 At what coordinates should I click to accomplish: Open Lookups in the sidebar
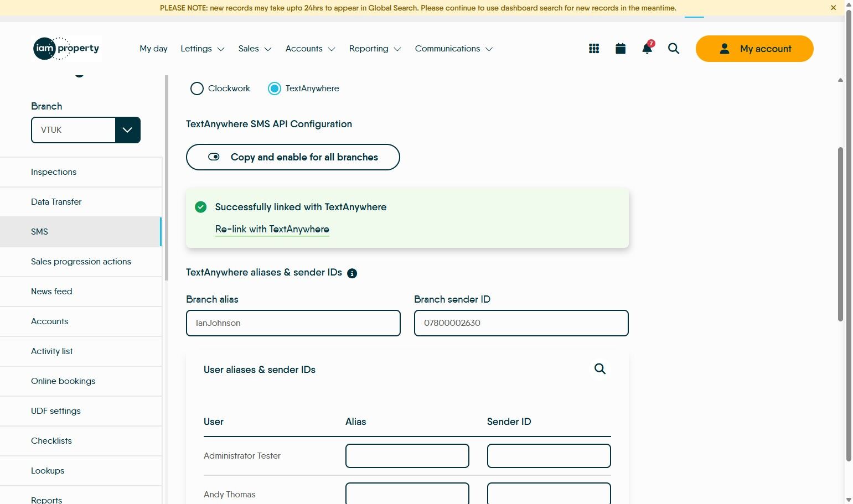click(x=81, y=471)
